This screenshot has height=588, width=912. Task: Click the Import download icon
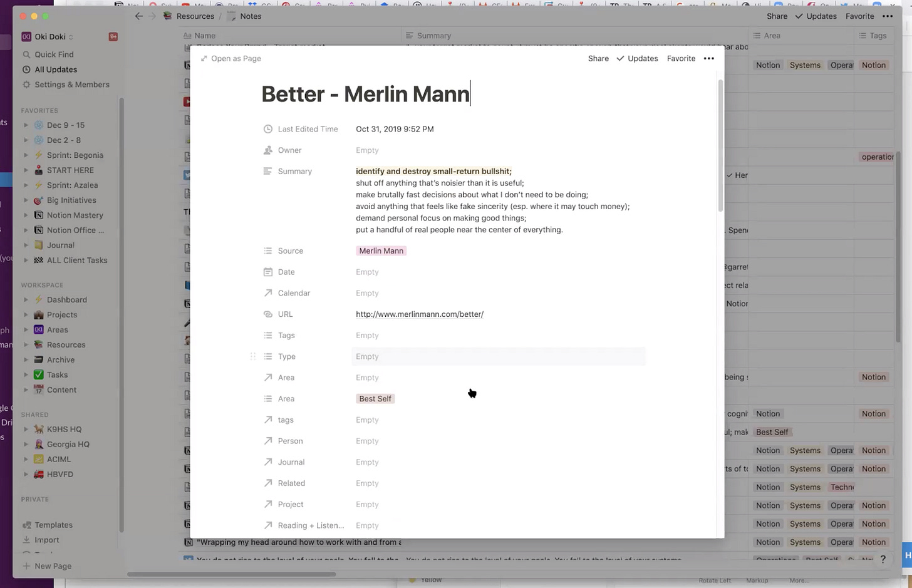(26, 540)
